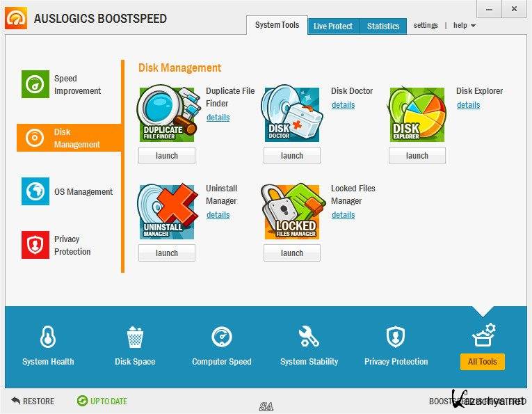
Task: Switch to the Live Protect tab
Action: [x=333, y=26]
